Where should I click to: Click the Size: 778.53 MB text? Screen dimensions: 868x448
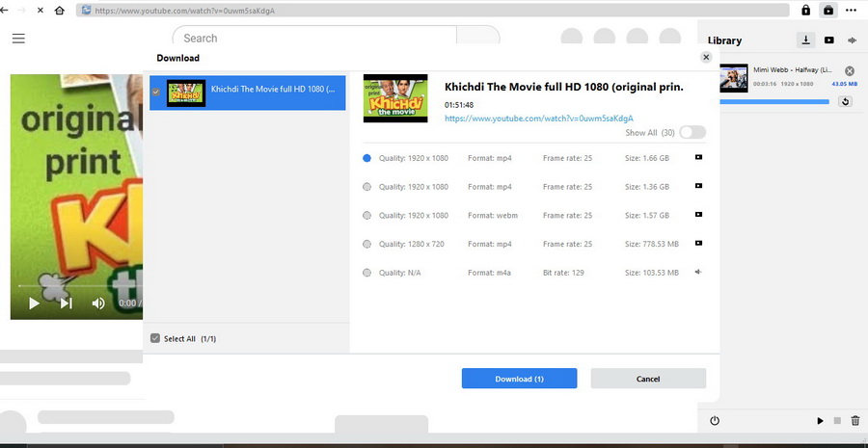pyautogui.click(x=652, y=244)
